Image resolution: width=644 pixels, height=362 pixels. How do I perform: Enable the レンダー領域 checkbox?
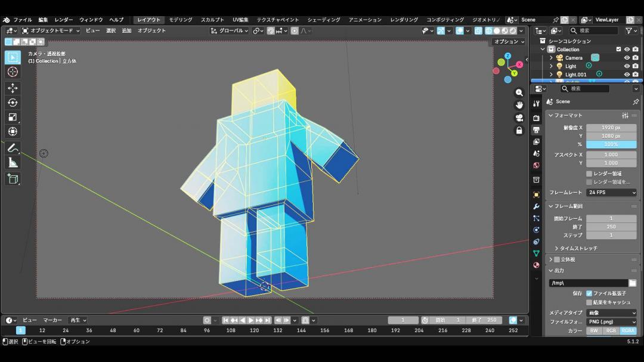click(x=589, y=174)
